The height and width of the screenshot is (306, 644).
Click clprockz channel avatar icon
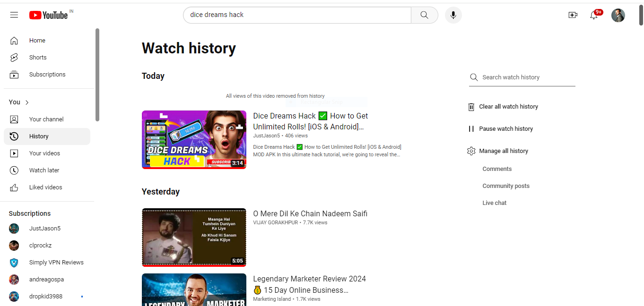[14, 246]
